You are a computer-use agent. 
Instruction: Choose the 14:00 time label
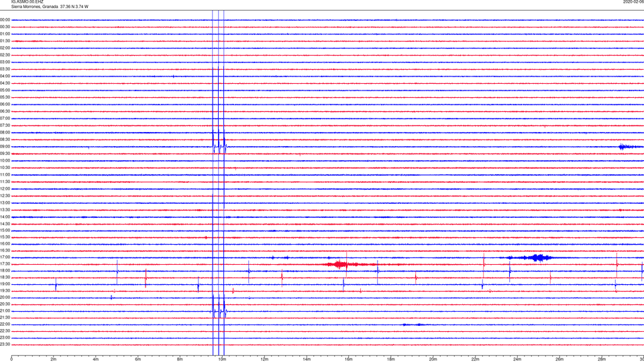click(x=5, y=217)
